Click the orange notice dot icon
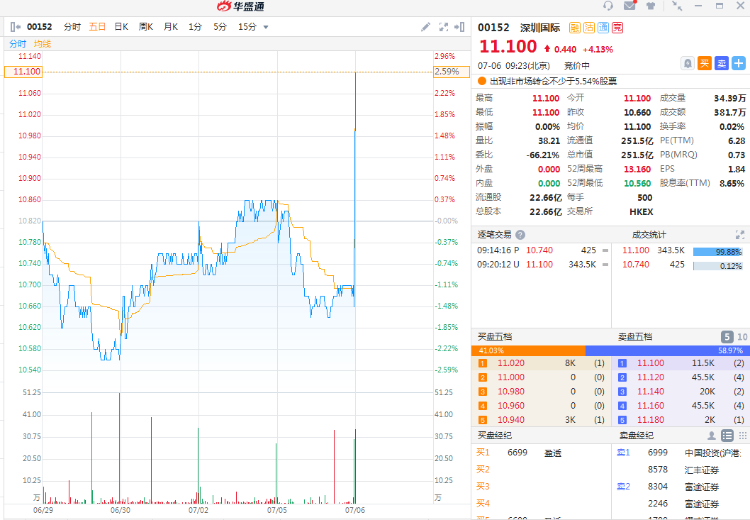750x520 pixels. pos(482,81)
